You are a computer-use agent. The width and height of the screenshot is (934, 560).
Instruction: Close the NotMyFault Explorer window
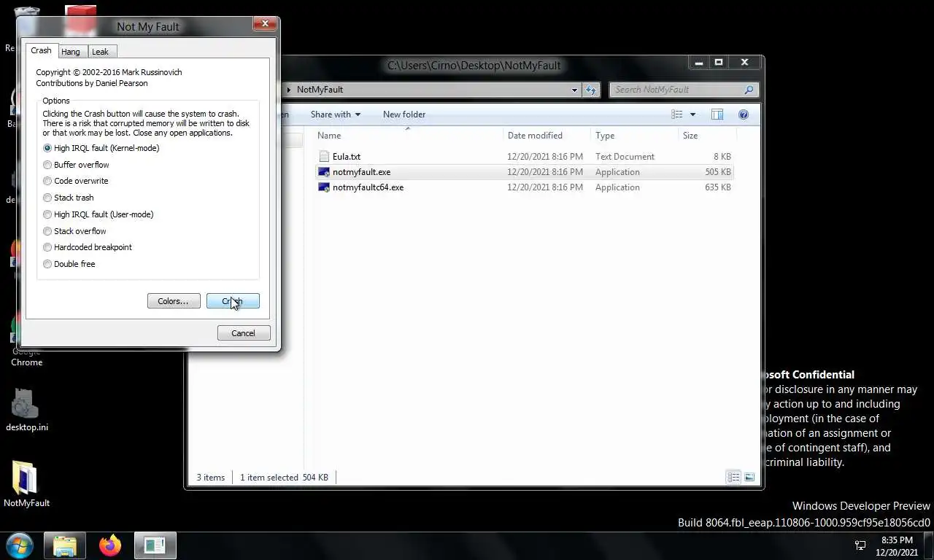(x=744, y=63)
